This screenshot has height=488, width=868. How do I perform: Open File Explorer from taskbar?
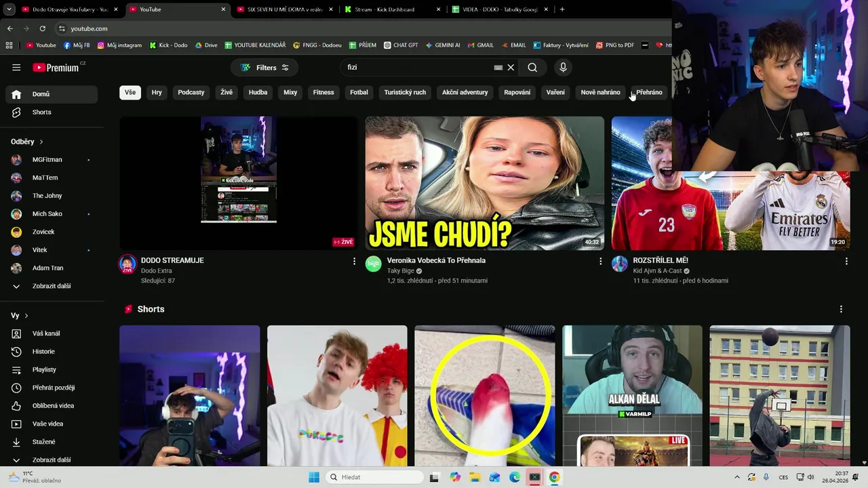point(475,477)
